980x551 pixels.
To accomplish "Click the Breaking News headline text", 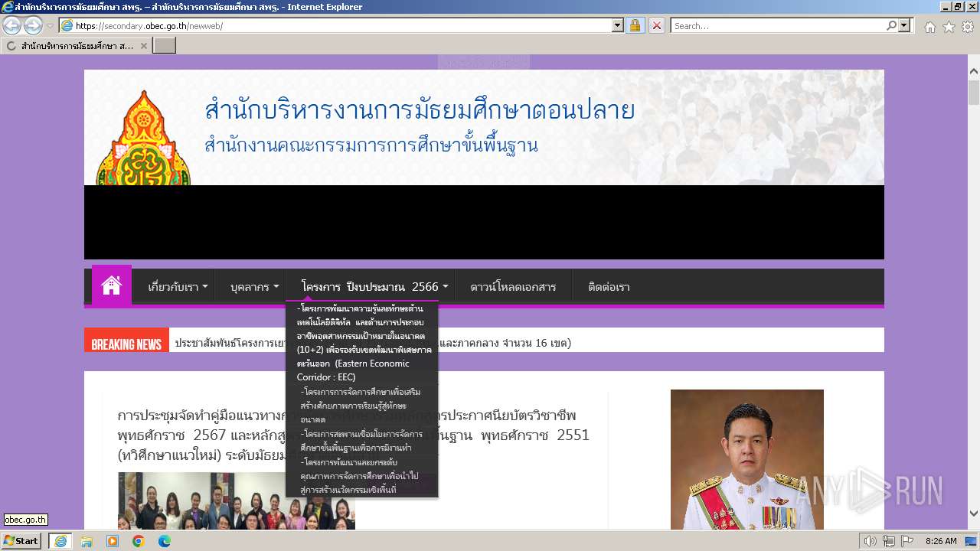I will 373,343.
